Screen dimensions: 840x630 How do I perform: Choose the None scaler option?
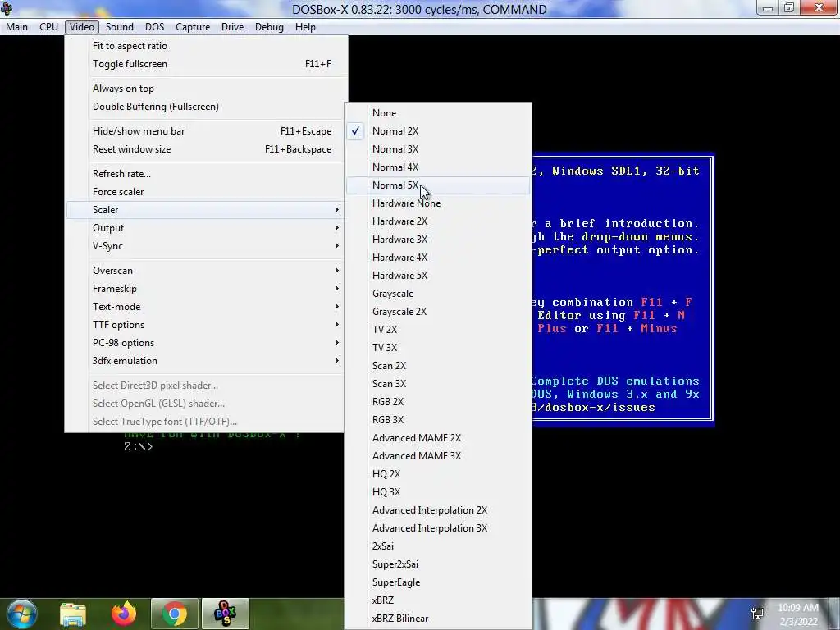(x=438, y=113)
